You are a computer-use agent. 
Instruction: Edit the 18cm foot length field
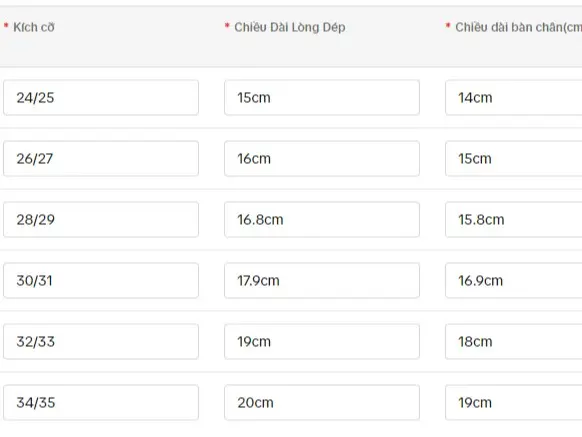tap(514, 341)
